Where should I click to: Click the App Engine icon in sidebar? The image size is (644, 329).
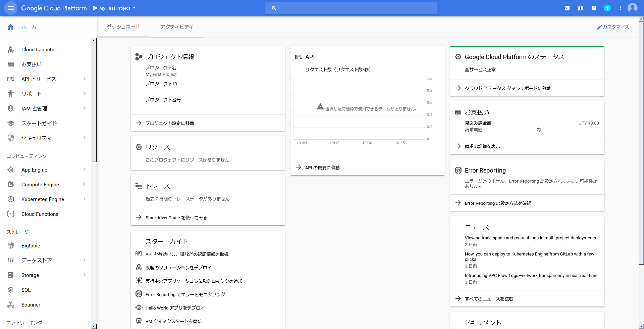[x=11, y=170]
